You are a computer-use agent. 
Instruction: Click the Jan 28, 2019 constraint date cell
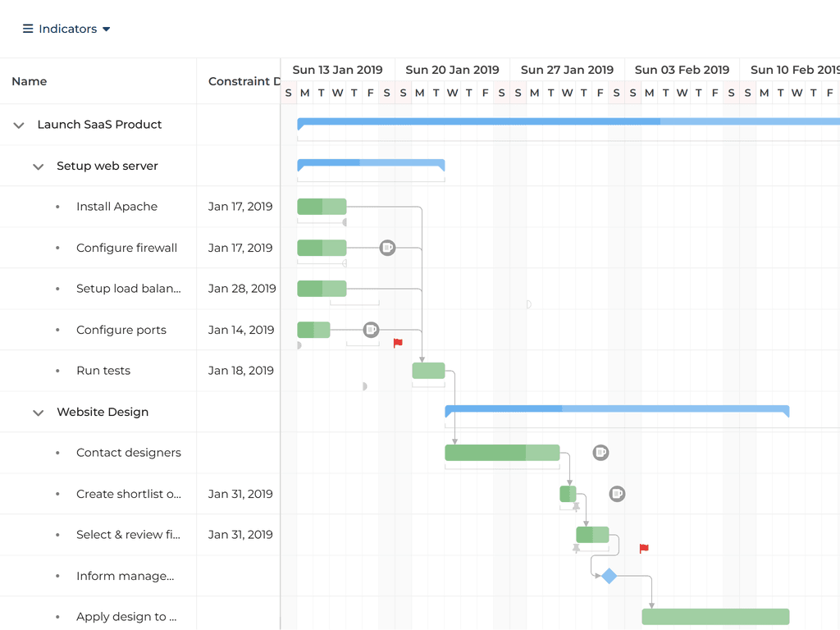tap(241, 289)
